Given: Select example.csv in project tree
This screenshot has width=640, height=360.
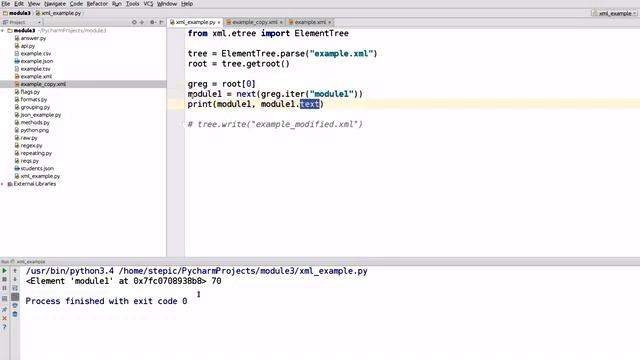Looking at the screenshot, I should click(x=36, y=53).
